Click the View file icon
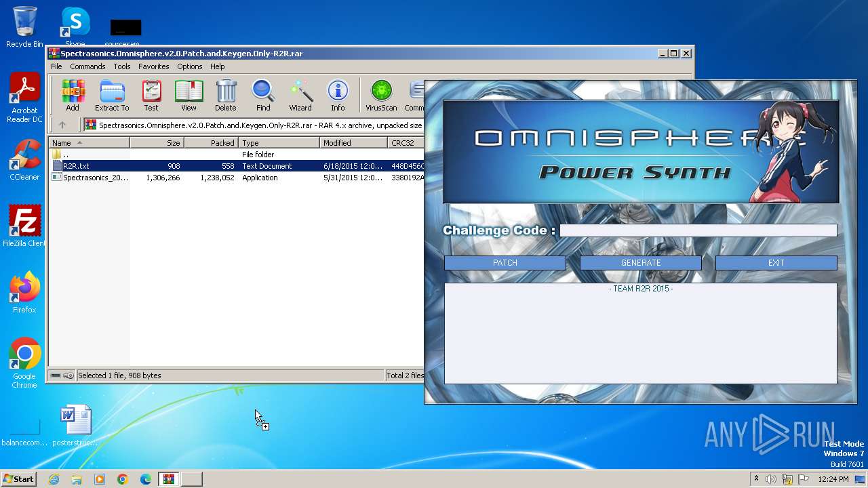Viewport: 868px width, 488px height. click(x=189, y=96)
